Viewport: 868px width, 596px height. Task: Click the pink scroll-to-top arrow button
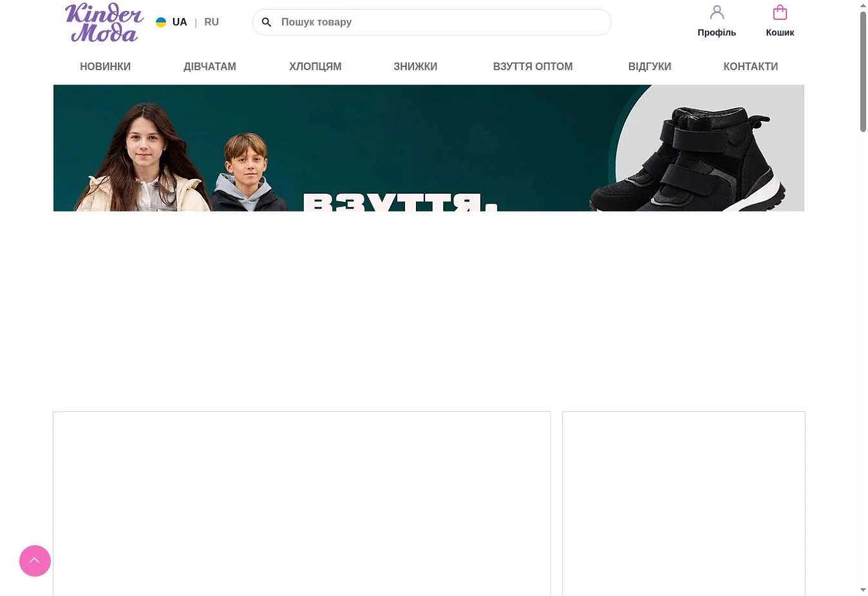pos(35,561)
